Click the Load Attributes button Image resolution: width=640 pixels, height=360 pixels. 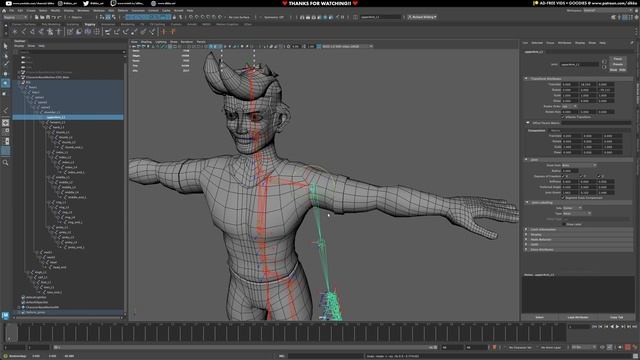point(578,317)
